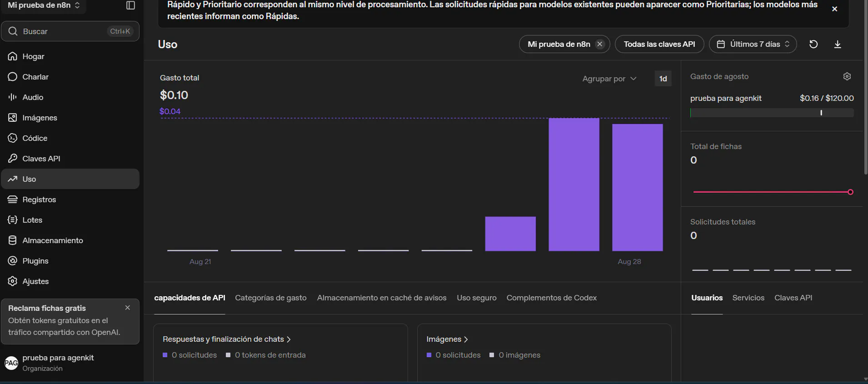
Task: Open Almacenamiento en caché de avisos tab
Action: (382, 298)
